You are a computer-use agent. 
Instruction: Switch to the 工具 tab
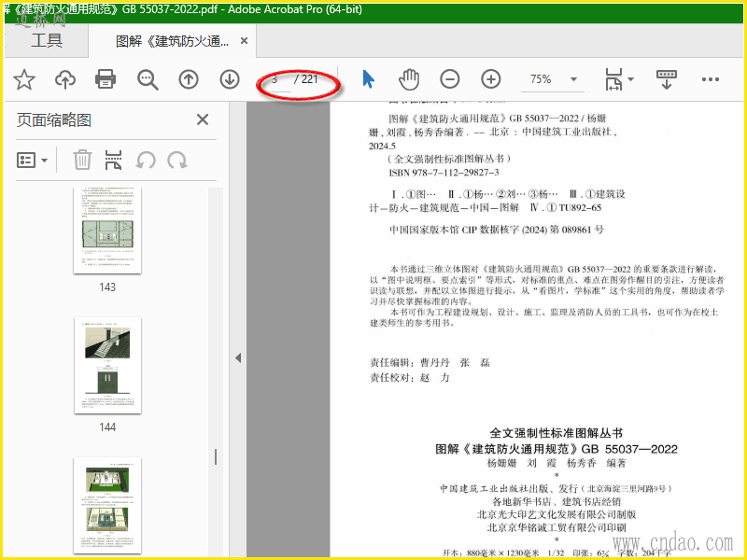click(47, 40)
